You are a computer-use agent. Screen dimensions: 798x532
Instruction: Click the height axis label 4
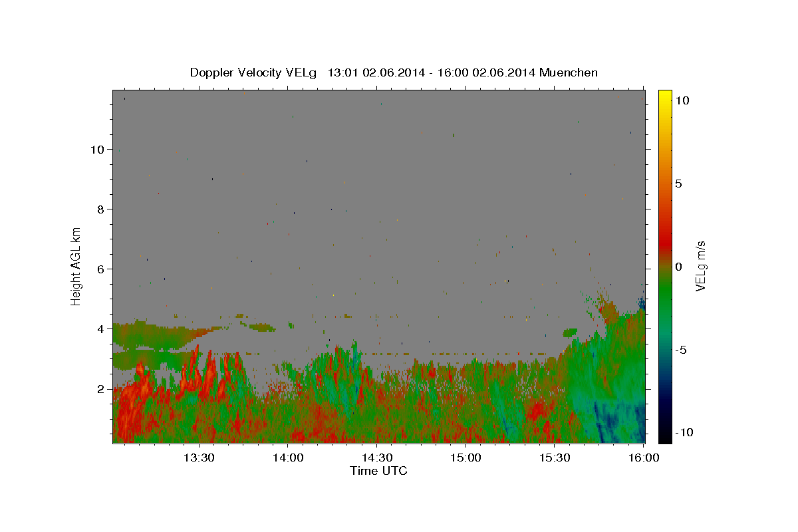100,329
